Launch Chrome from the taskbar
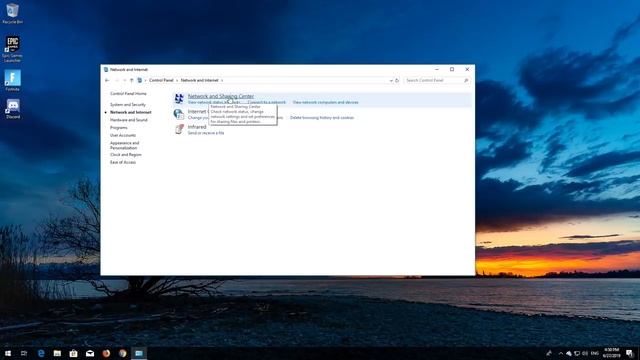Viewport: 640px width, 360px height. tap(122, 353)
